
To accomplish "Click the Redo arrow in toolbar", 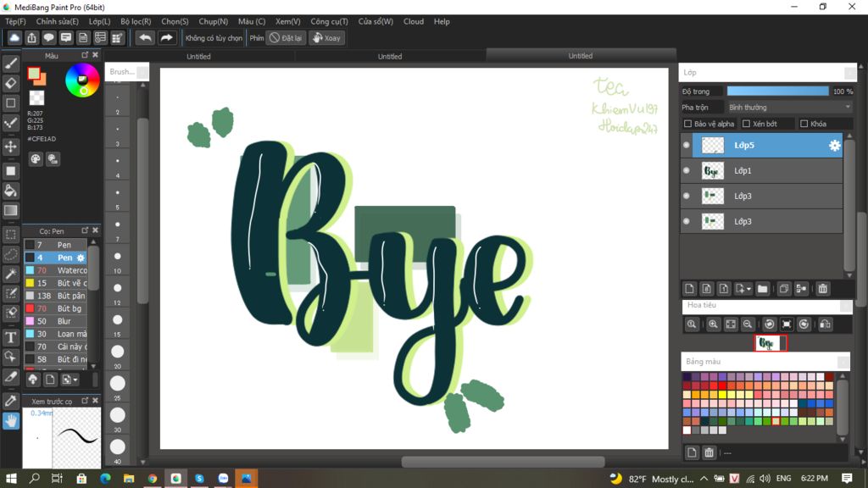I will 166,37.
